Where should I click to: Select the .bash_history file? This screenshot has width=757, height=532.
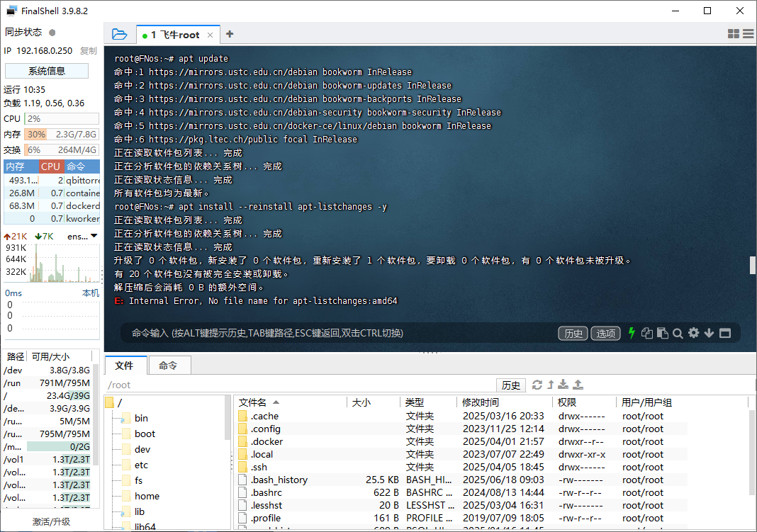(x=462, y=480)
